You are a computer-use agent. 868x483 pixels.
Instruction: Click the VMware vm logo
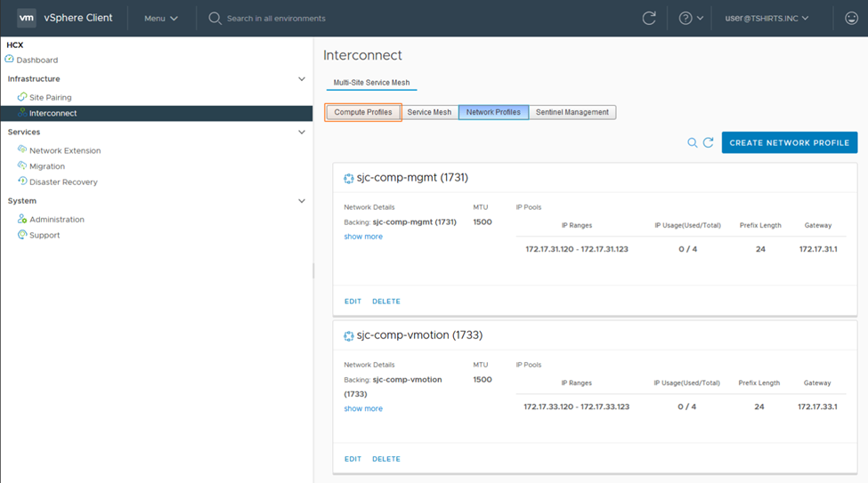27,18
